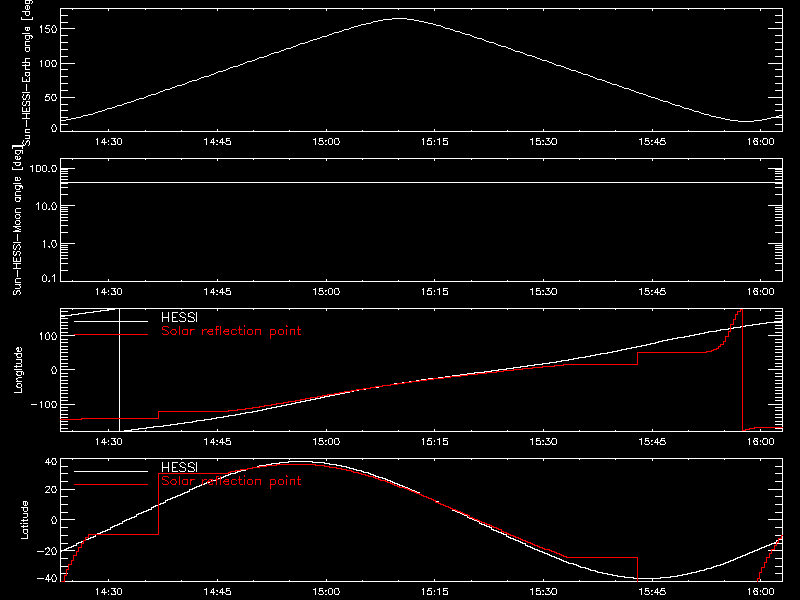The image size is (800, 600).
Task: Click the Sun-HESSI-Moon angle axis title
Action: (17, 220)
